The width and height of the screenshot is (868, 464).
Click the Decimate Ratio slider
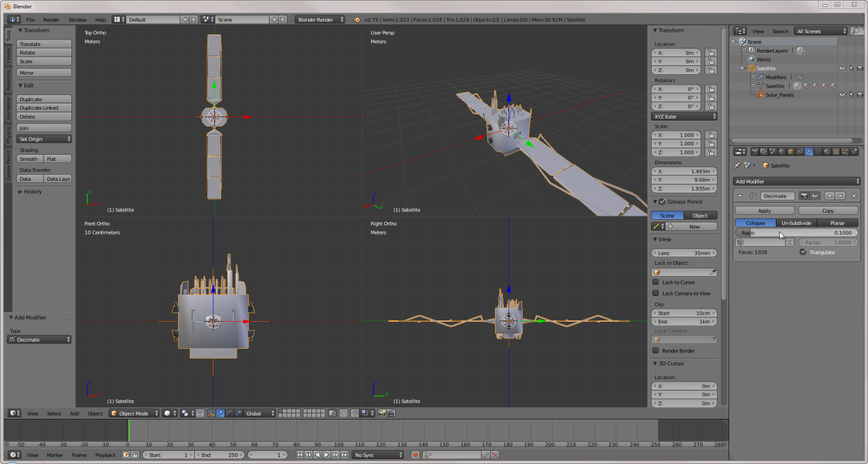point(796,233)
